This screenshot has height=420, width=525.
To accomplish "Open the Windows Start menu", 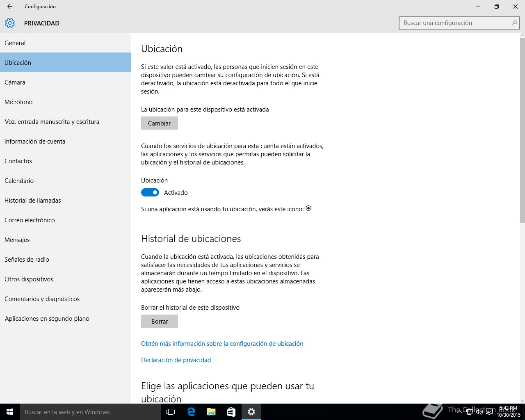I will coord(10,412).
